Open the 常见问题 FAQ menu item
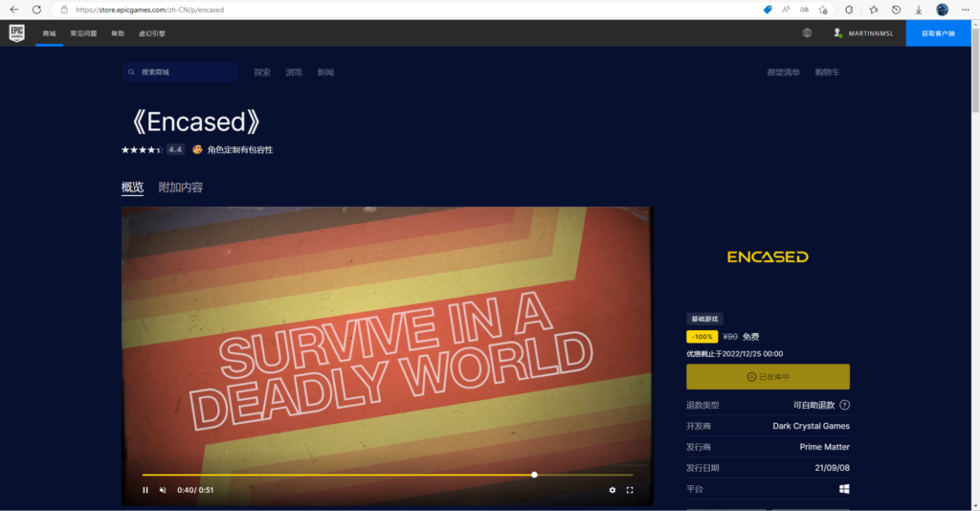This screenshot has width=980, height=511. click(x=83, y=33)
